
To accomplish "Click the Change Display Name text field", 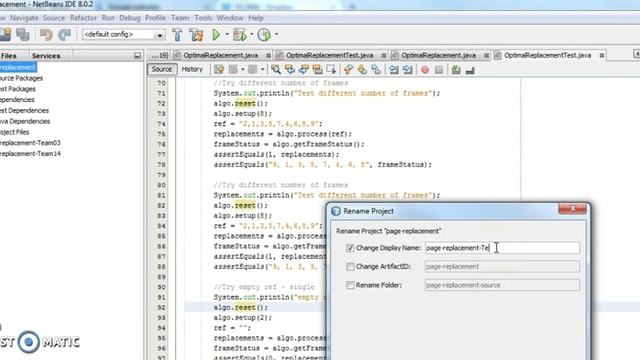I will (502, 248).
